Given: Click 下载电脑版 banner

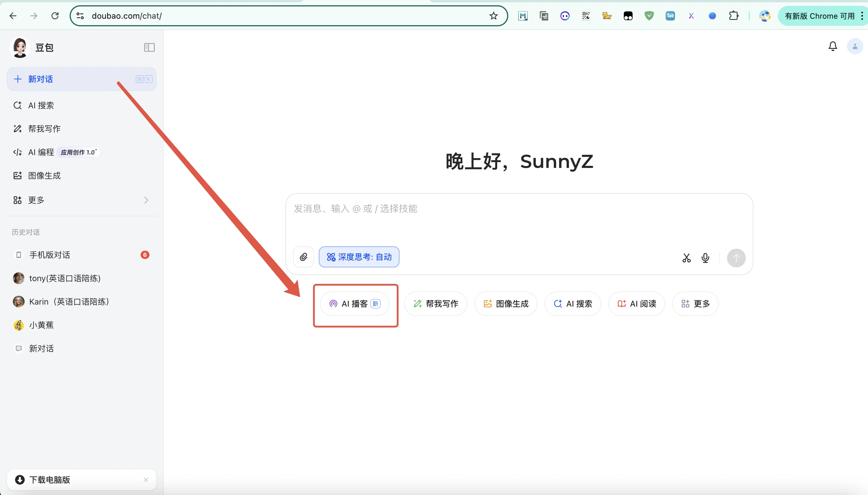Looking at the screenshot, I should click(82, 480).
